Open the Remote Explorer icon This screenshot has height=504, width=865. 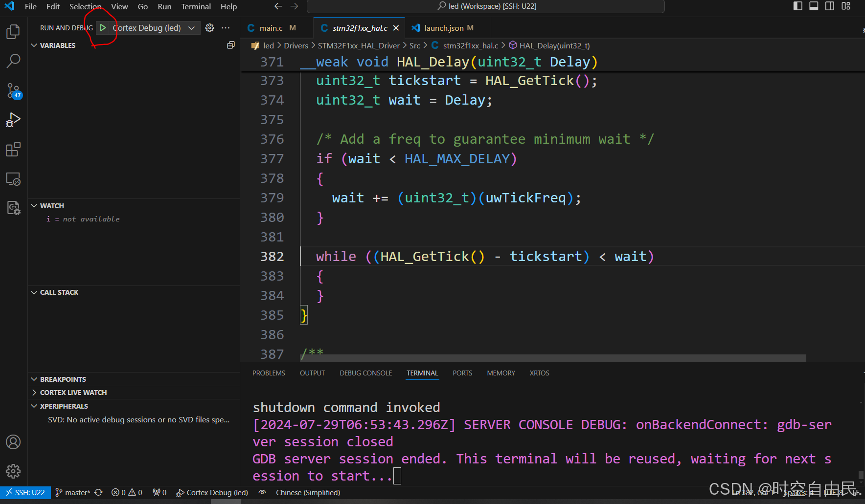pos(13,179)
